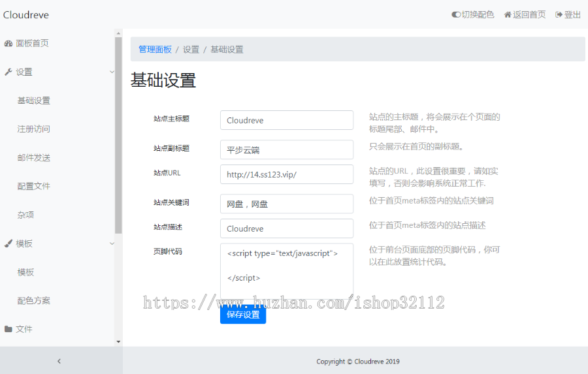Click the wrench icon next to 设置
Viewport: 588px width, 374px height.
(x=8, y=72)
